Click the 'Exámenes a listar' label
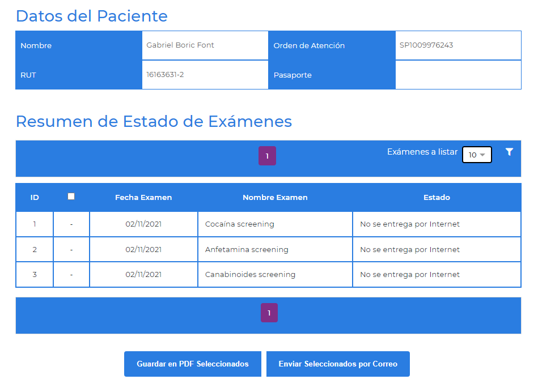This screenshot has height=392, width=538. [422, 152]
